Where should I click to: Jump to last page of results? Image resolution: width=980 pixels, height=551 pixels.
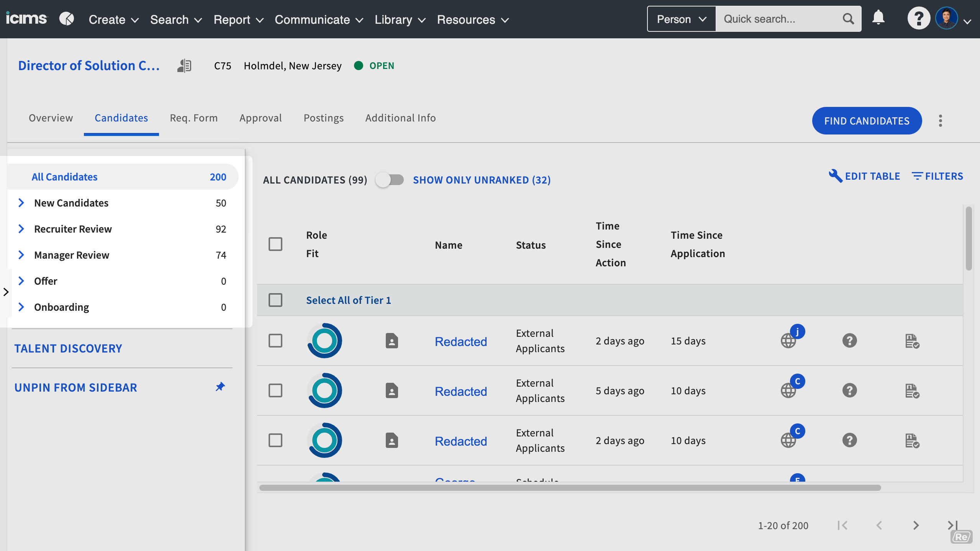[952, 525]
